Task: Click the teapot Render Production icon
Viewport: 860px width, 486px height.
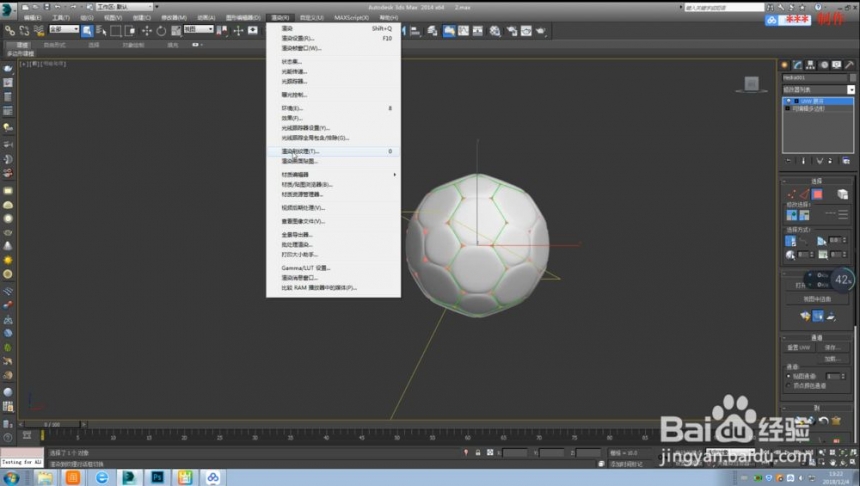Action: tap(541, 31)
